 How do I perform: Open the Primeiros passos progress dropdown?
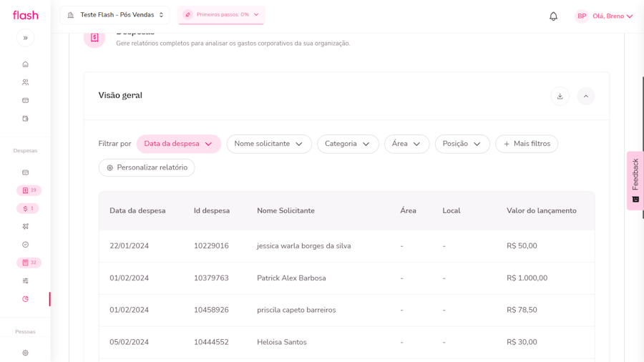coord(221,15)
